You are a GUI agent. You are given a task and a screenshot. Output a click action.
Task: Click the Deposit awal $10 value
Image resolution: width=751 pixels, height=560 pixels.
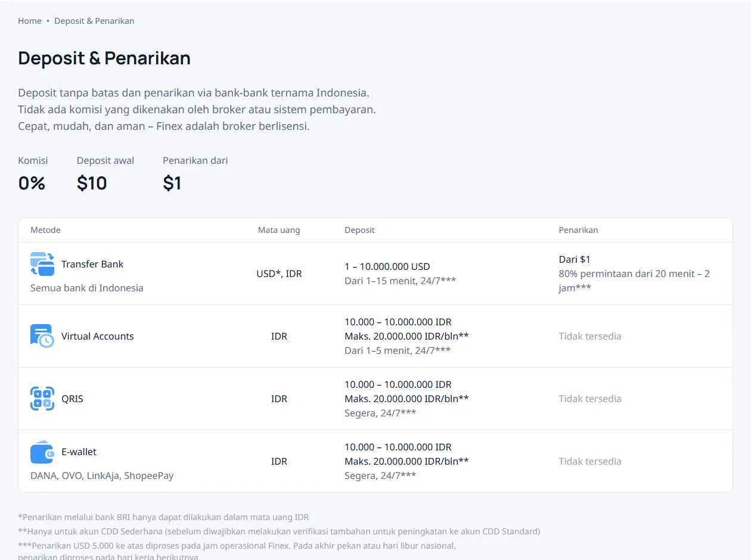click(x=92, y=183)
